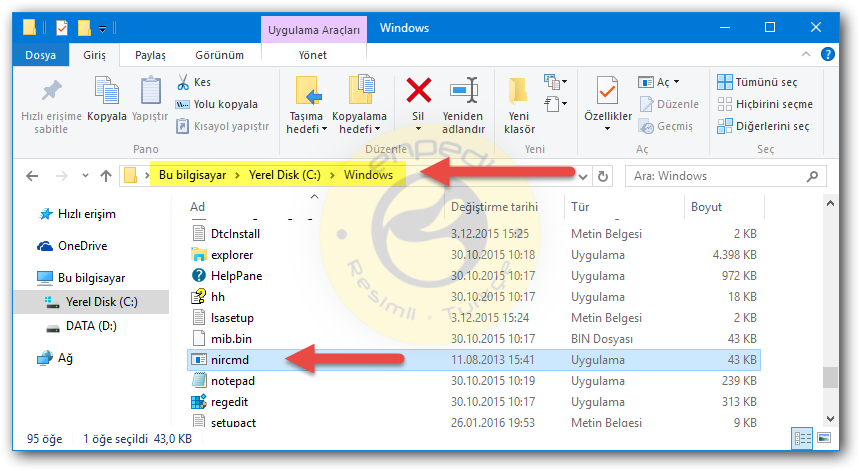
Task: Click Geçmiş history button
Action: point(666,126)
